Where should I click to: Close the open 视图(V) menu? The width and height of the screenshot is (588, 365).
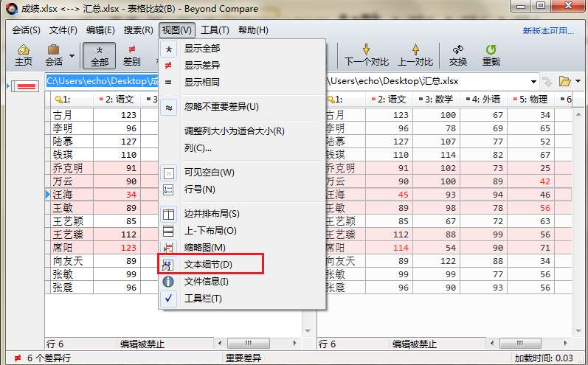tap(176, 30)
